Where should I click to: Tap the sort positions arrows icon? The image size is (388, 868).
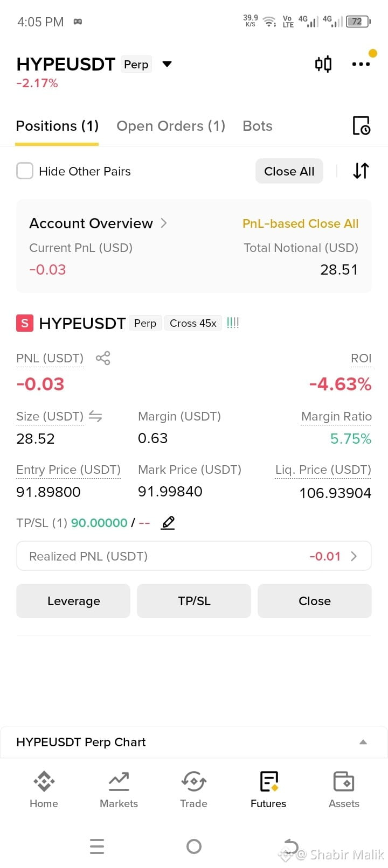click(x=361, y=171)
